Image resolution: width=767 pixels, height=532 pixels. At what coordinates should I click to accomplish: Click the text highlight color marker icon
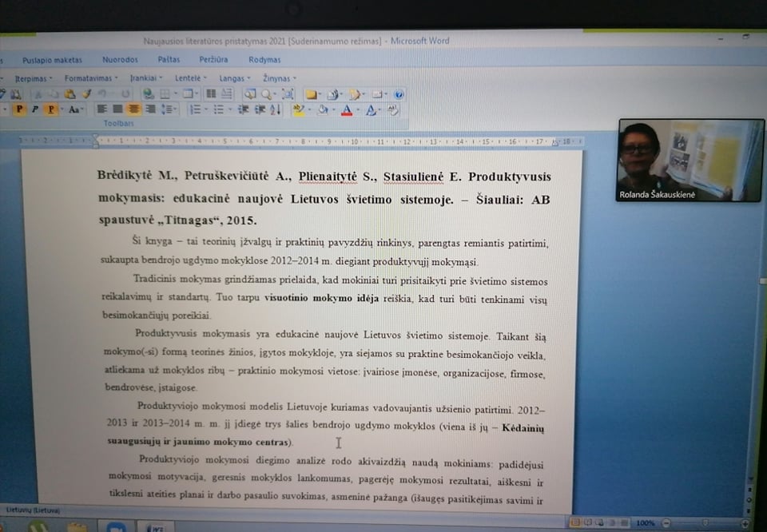pos(298,110)
